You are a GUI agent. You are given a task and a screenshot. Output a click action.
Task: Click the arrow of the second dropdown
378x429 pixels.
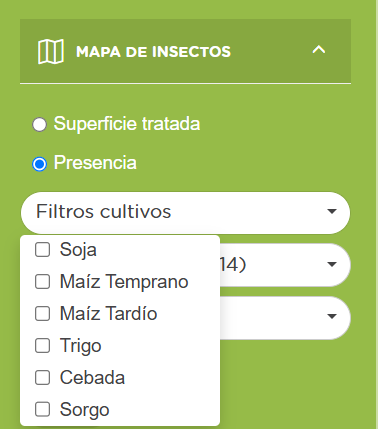[332, 264]
